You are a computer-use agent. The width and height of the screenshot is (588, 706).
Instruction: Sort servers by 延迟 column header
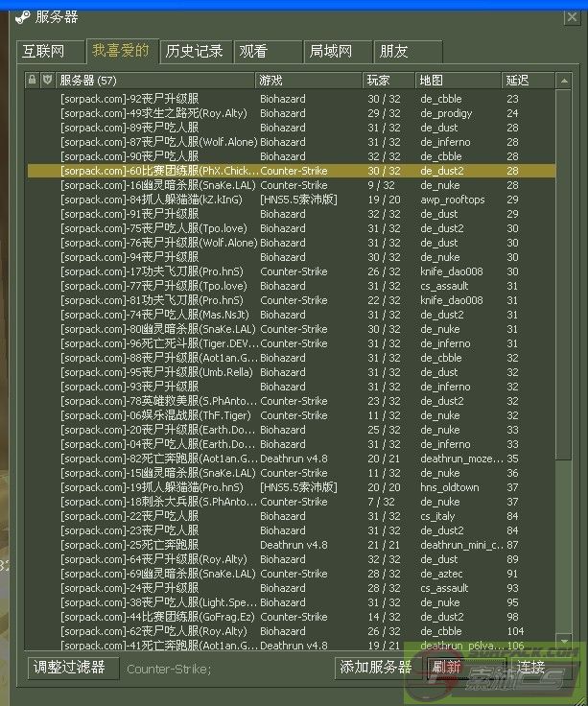(x=528, y=80)
